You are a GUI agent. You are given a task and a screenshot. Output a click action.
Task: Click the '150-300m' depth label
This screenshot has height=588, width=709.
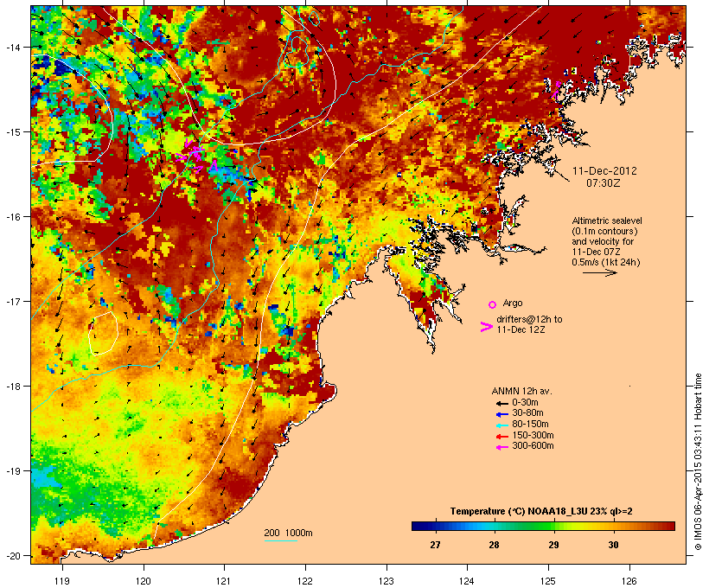point(533,435)
